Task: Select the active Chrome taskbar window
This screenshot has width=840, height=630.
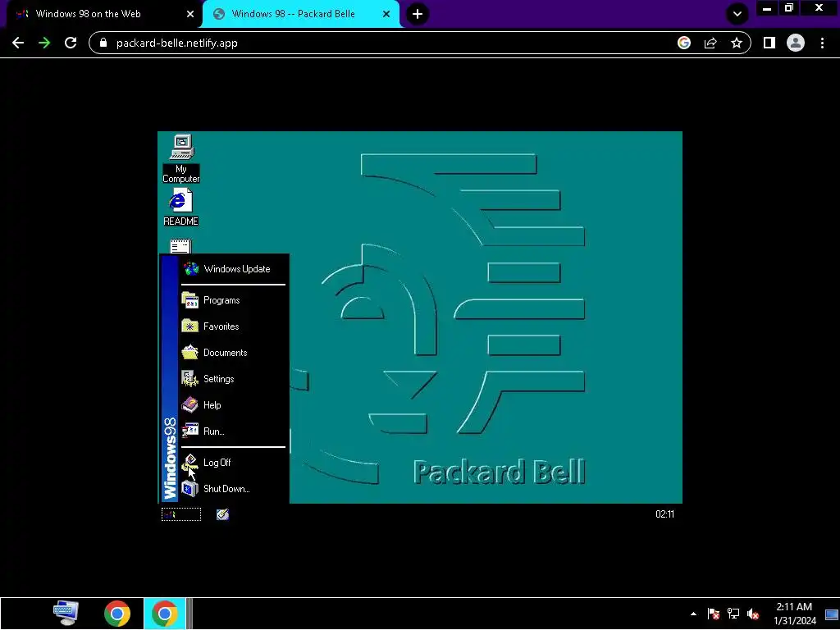Action: tap(164, 614)
